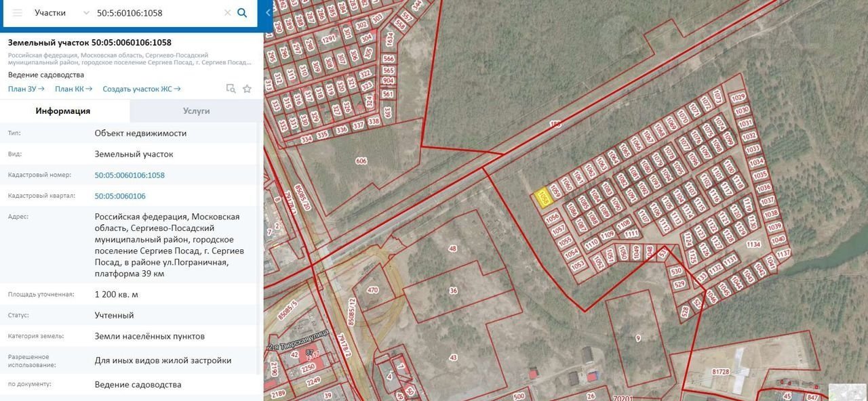Click Создать участок ЖС link

point(141,89)
